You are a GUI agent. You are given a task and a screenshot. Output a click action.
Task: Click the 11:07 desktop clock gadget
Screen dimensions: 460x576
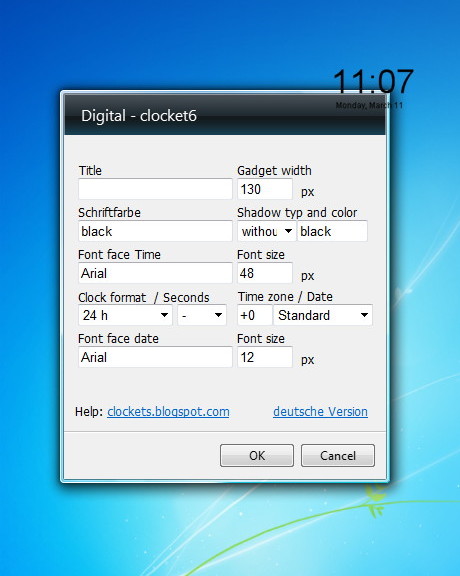click(373, 82)
